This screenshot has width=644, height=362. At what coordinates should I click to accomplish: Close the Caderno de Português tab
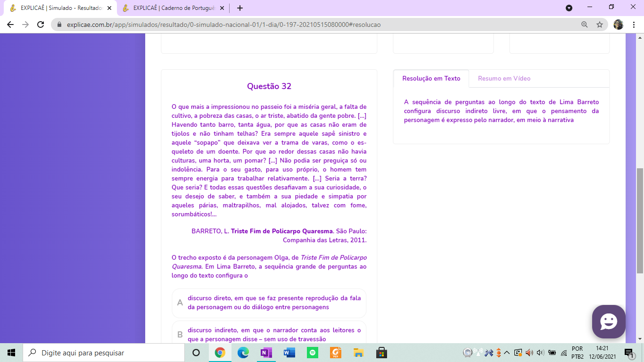[222, 8]
